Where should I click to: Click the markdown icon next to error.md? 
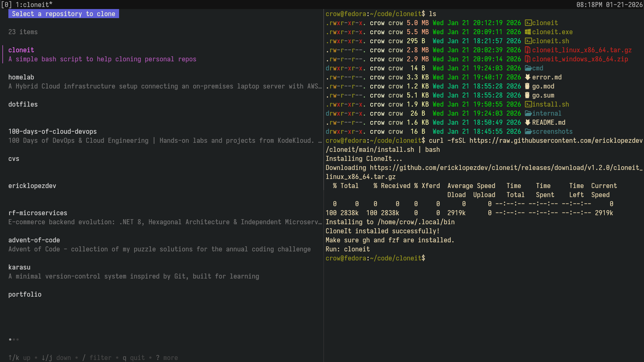coord(528,77)
